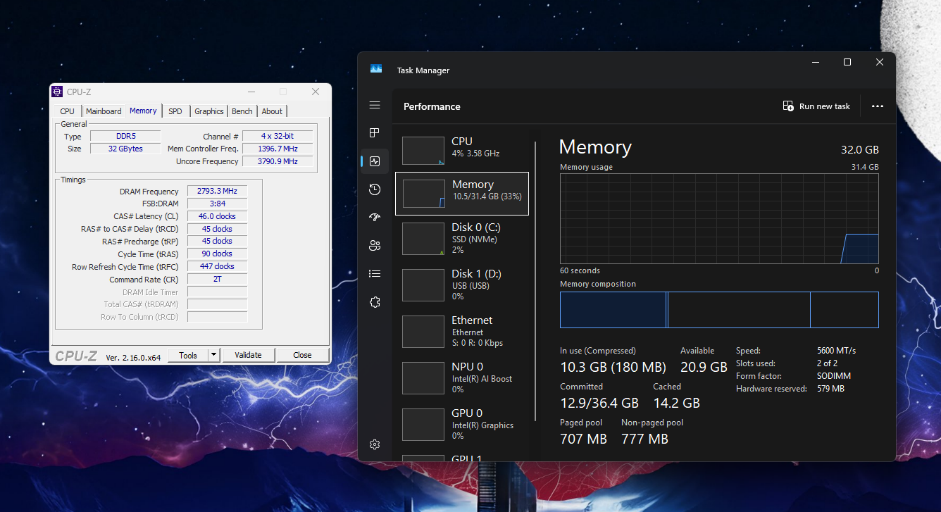This screenshot has width=941, height=512.
Task: Click Close button in CPU-Z
Action: pyautogui.click(x=302, y=355)
